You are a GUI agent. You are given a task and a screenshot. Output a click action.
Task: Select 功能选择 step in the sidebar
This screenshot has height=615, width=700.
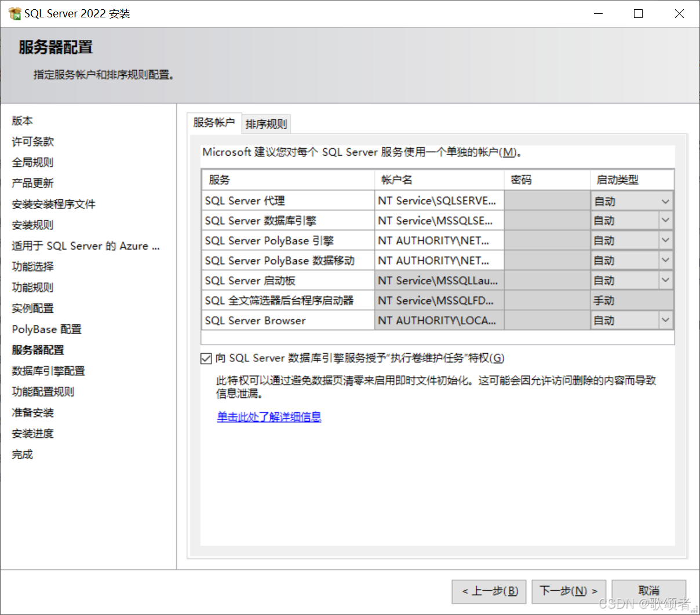(x=33, y=267)
